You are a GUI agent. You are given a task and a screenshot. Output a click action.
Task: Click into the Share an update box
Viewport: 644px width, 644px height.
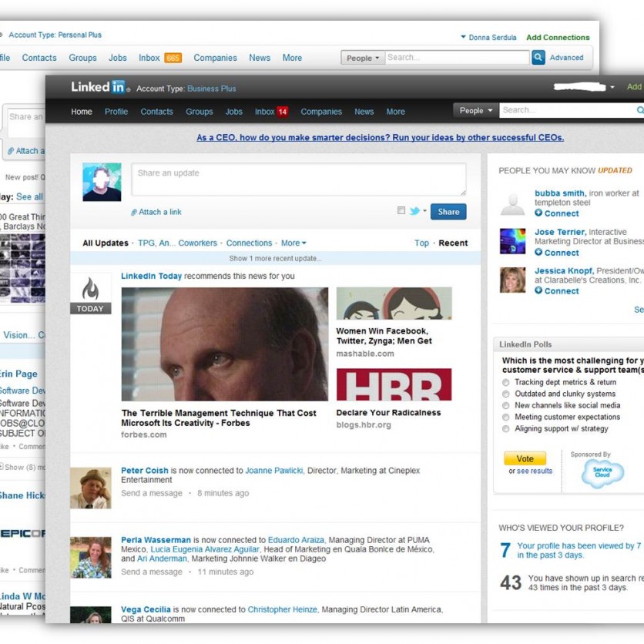pyautogui.click(x=298, y=179)
